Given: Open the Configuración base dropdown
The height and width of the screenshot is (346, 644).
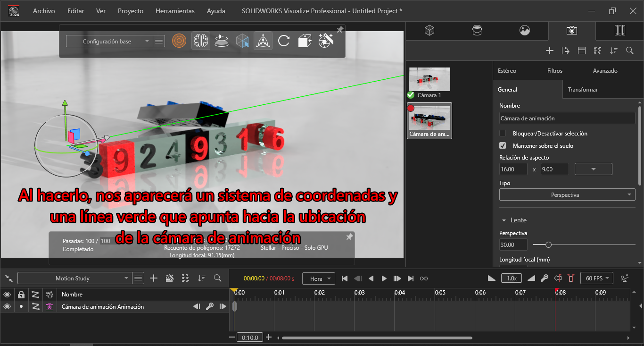Looking at the screenshot, I should [109, 41].
